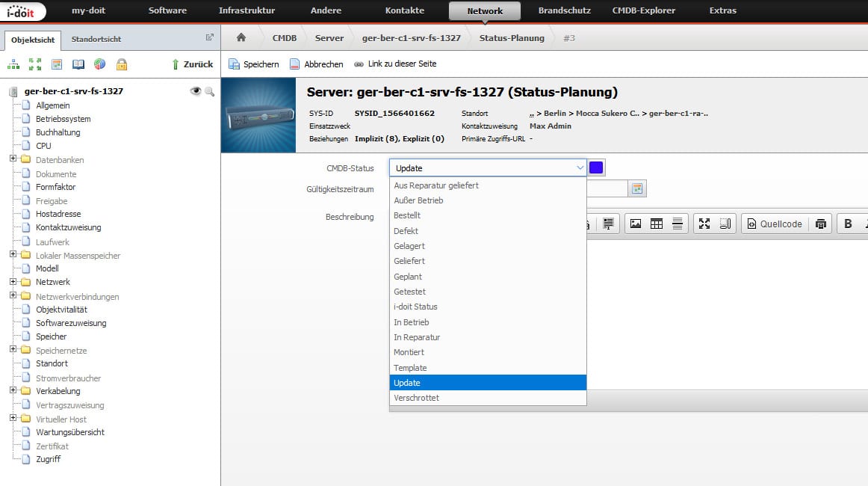Screen dimensions: 868x486
Task: Copy Link zu dieser Seite
Action: pyautogui.click(x=395, y=64)
